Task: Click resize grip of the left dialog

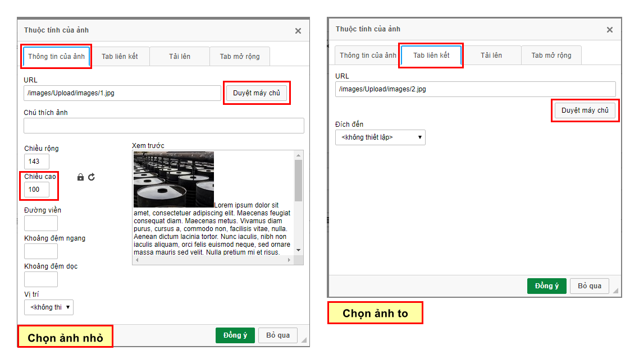Action: (x=304, y=340)
